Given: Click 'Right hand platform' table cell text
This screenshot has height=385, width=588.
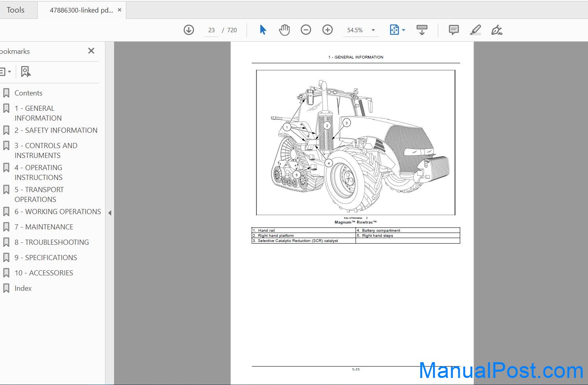Looking at the screenshot, I should 276,236.
